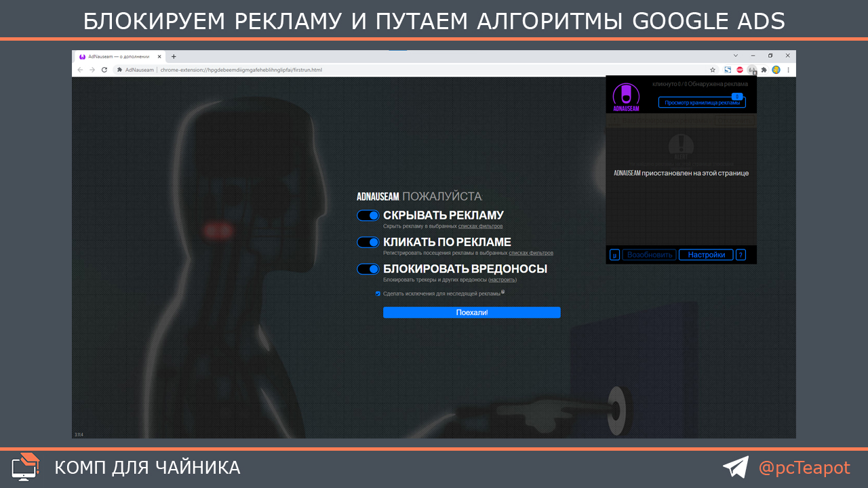Open Chrome three-dot menu
The height and width of the screenshot is (488, 868).
[788, 70]
